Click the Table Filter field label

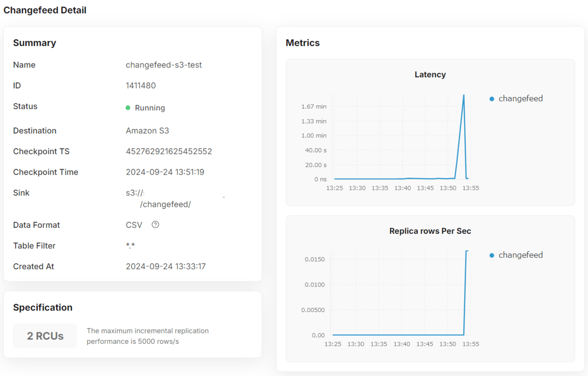(x=34, y=246)
